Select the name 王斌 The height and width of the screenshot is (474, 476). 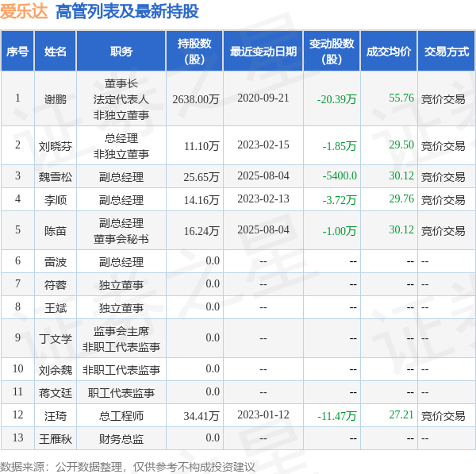56,308
